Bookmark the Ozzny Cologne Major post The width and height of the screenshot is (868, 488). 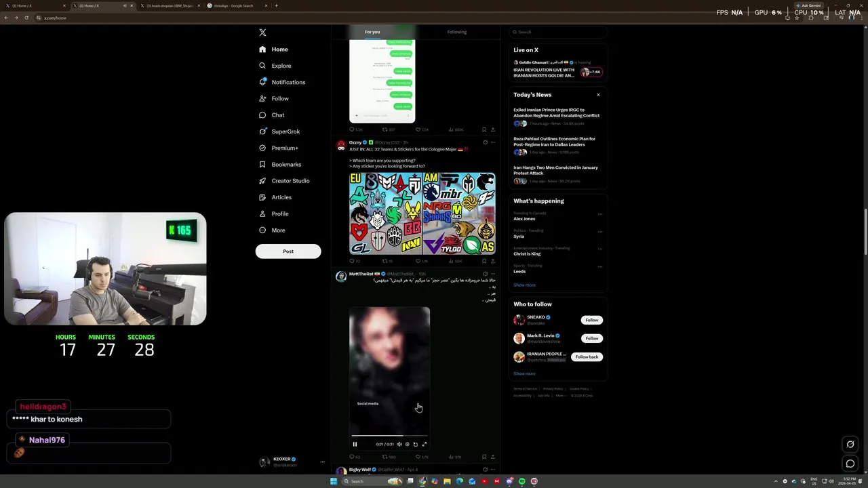484,261
